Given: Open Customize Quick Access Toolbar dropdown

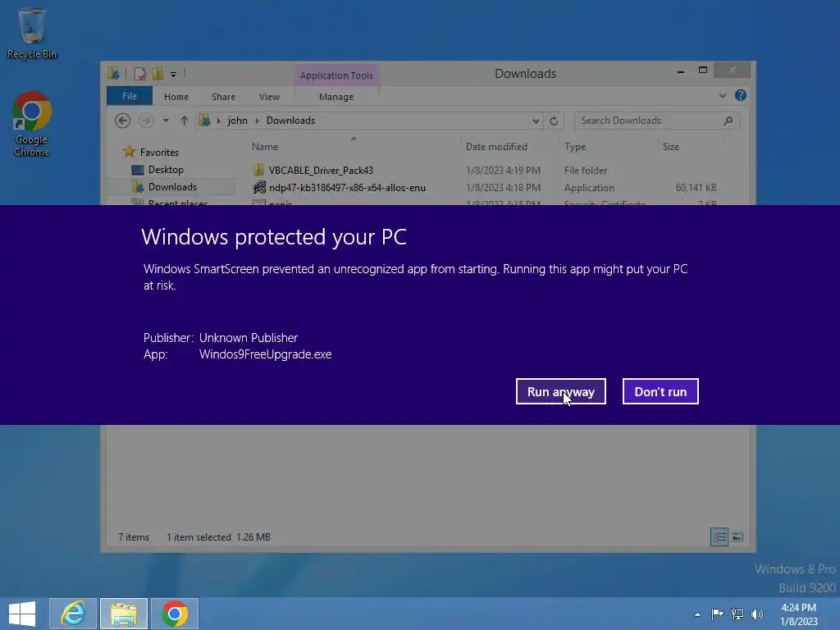Looking at the screenshot, I should coord(174,75).
